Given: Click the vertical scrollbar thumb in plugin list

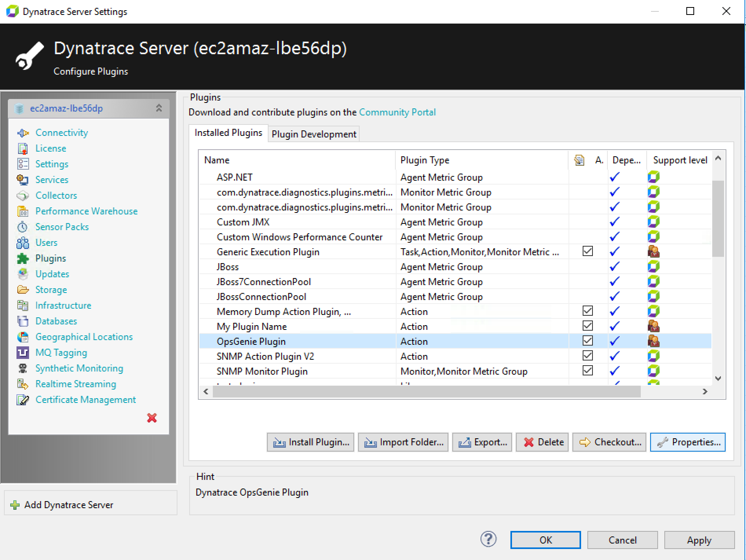Looking at the screenshot, I should (718, 219).
